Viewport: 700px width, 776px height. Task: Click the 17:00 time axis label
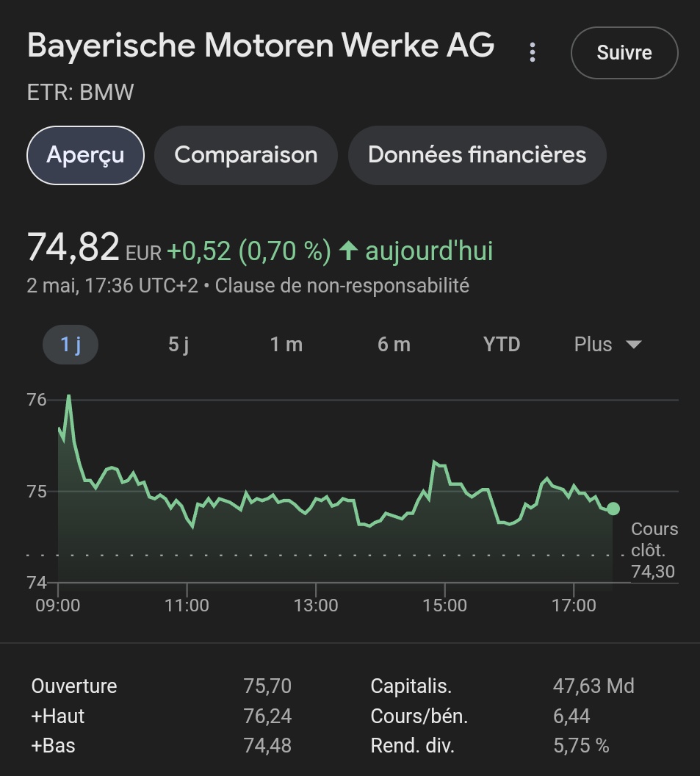[574, 606]
